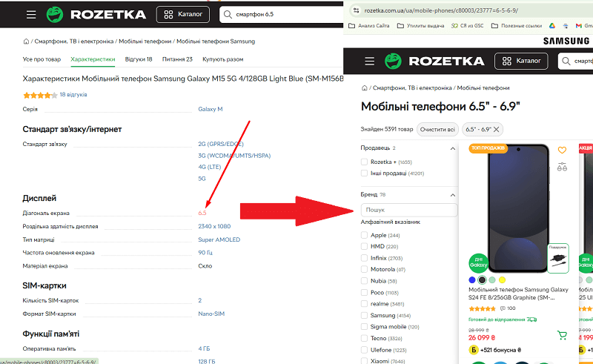Click Nano-SIM format link
This screenshot has width=593, height=364.
(211, 314)
